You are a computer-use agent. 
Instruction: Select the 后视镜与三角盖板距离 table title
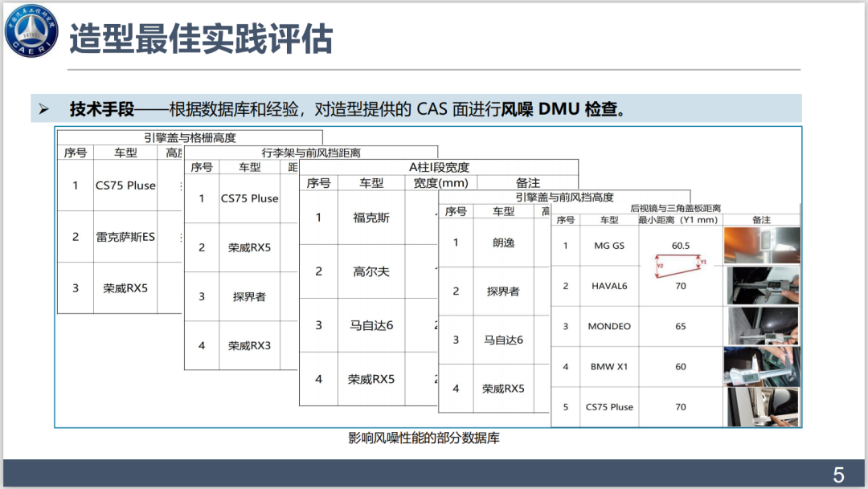675,208
